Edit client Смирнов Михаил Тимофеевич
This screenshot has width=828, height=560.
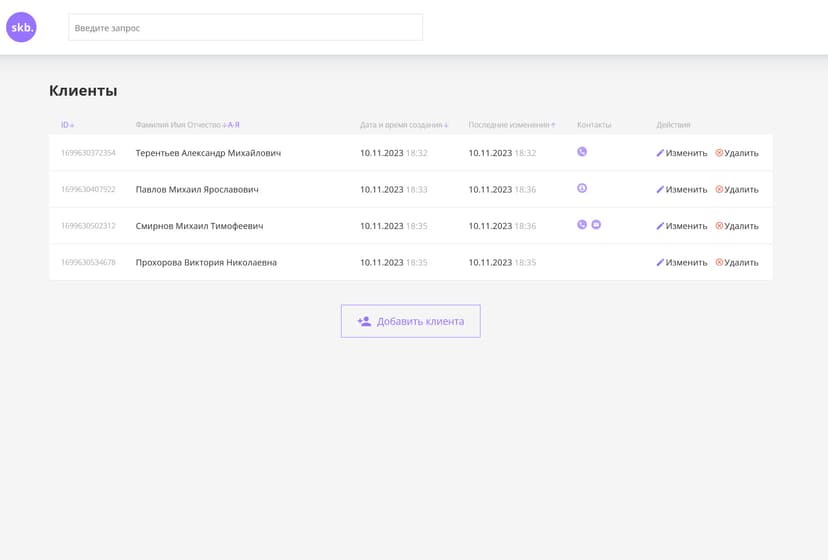pyautogui.click(x=681, y=226)
